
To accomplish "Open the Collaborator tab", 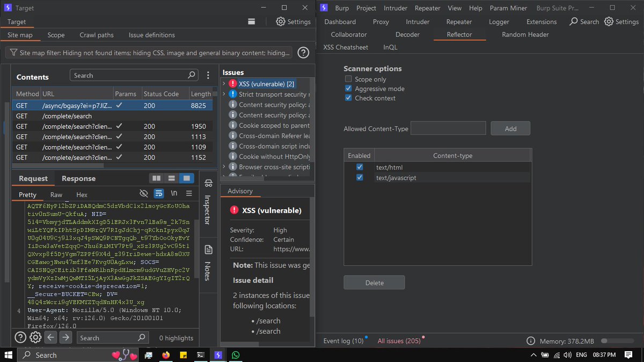I will pyautogui.click(x=349, y=34).
